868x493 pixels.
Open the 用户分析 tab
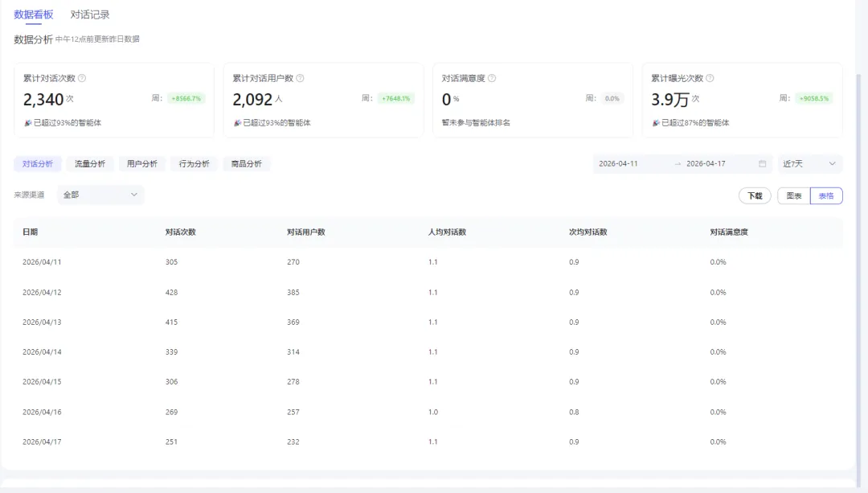141,164
